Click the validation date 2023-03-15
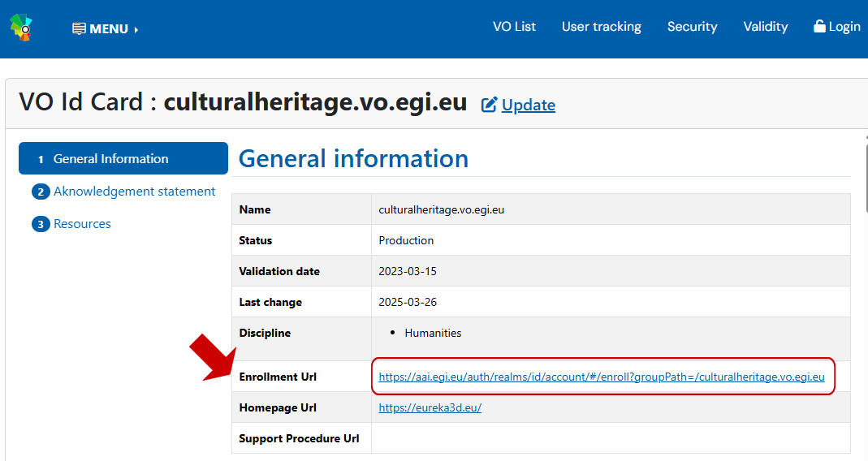The height and width of the screenshot is (461, 868). pos(408,272)
